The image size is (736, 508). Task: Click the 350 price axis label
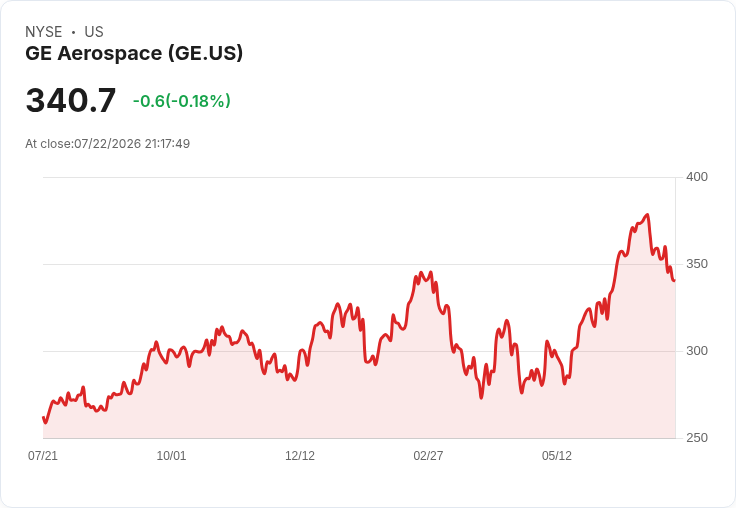(x=697, y=264)
